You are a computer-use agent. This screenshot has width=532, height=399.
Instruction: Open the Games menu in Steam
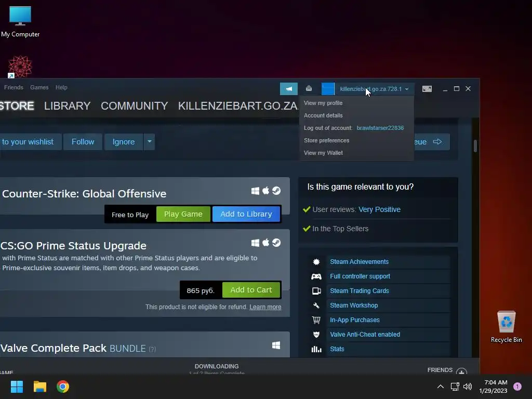[x=39, y=87]
